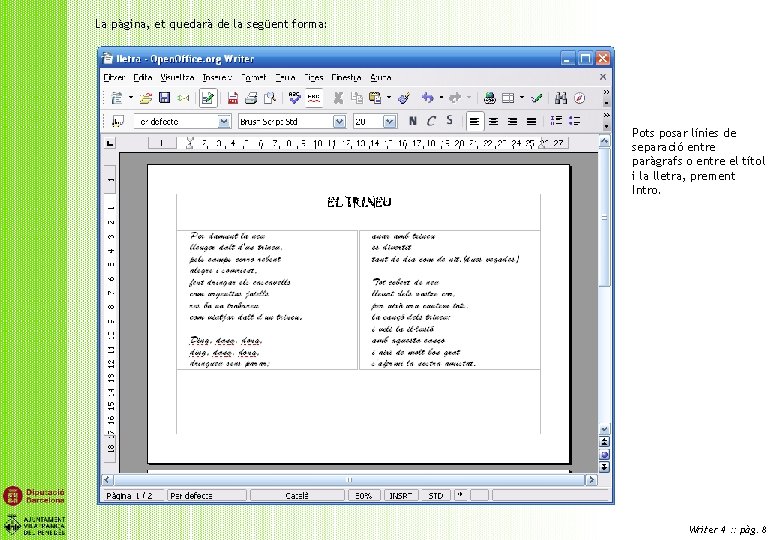Click the STD selection mode field

(x=436, y=496)
